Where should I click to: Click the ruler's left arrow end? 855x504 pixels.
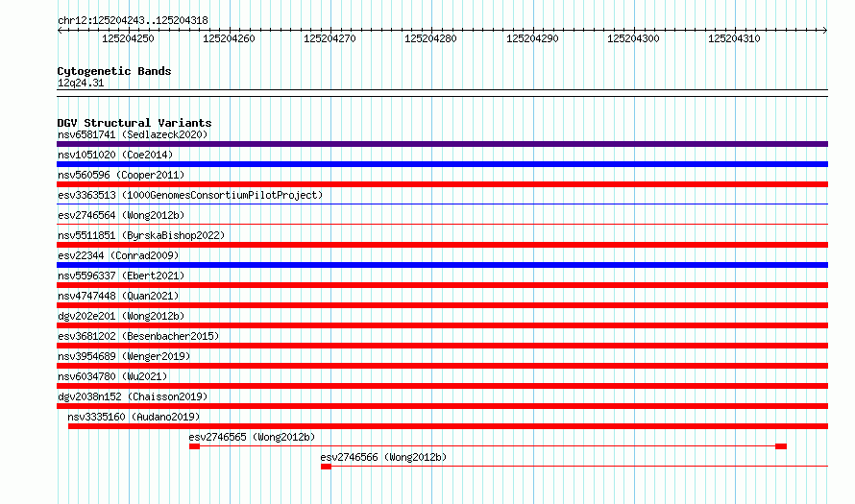60,31
